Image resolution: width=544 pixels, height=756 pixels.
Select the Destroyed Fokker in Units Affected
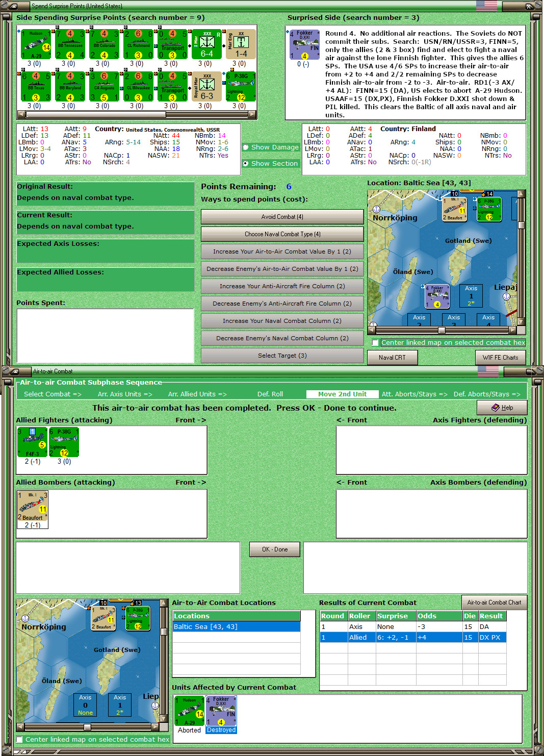point(221,711)
